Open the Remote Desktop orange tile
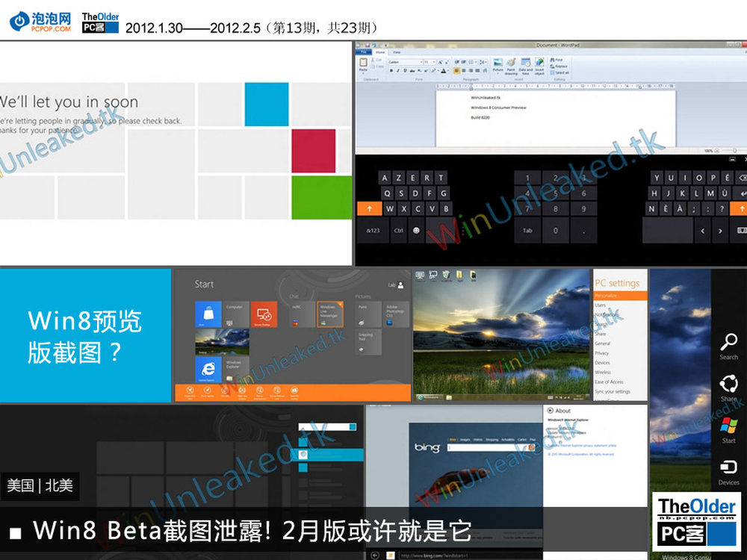 264,314
